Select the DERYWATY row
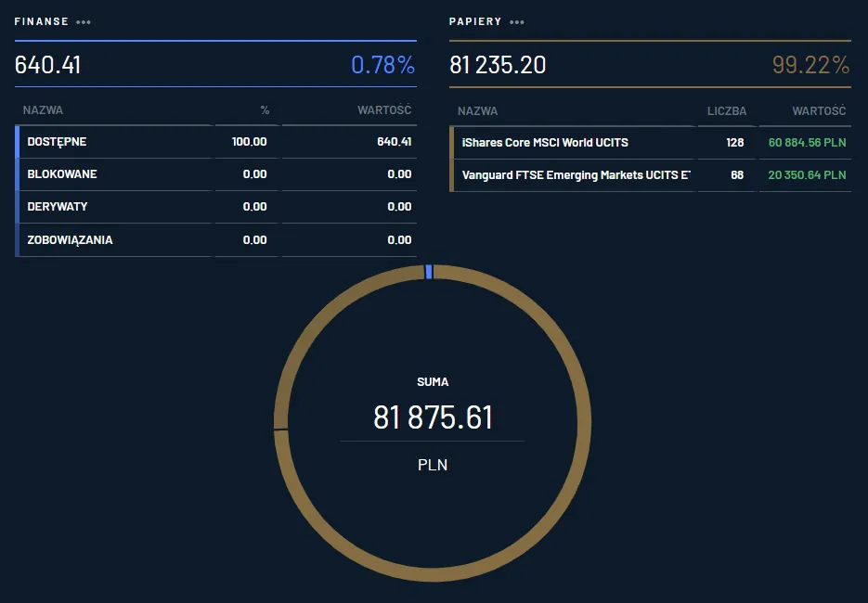Image resolution: width=868 pixels, height=603 pixels. (58, 207)
